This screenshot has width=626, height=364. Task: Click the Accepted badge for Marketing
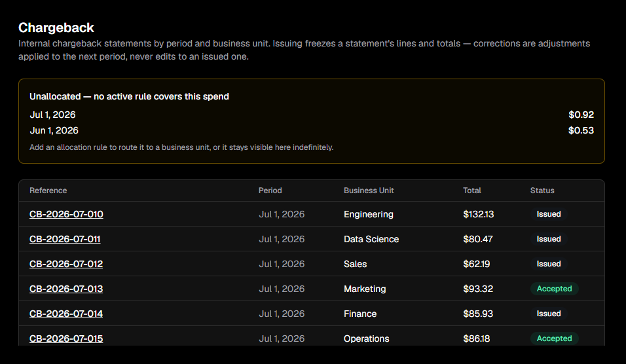click(555, 289)
